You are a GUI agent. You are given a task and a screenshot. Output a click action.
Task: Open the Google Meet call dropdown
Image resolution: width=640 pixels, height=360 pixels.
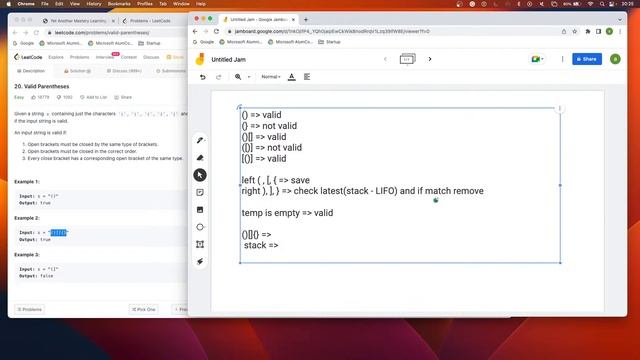point(537,59)
